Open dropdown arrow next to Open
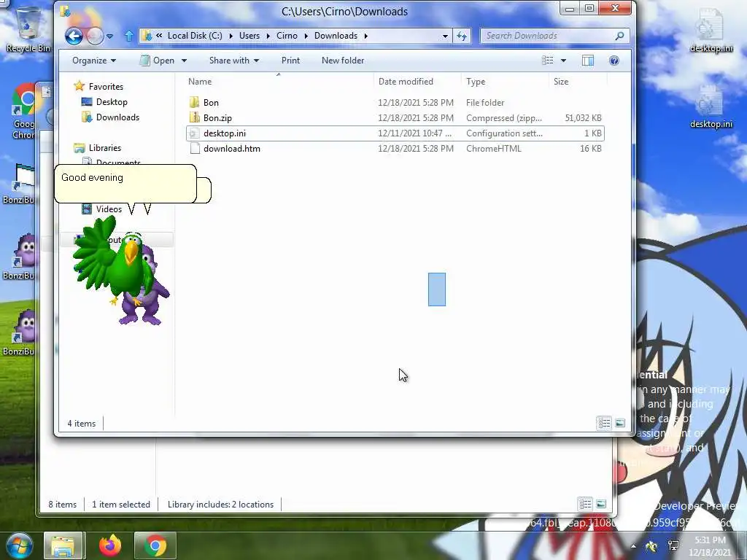Screen dimensions: 747x560 pyautogui.click(x=184, y=61)
